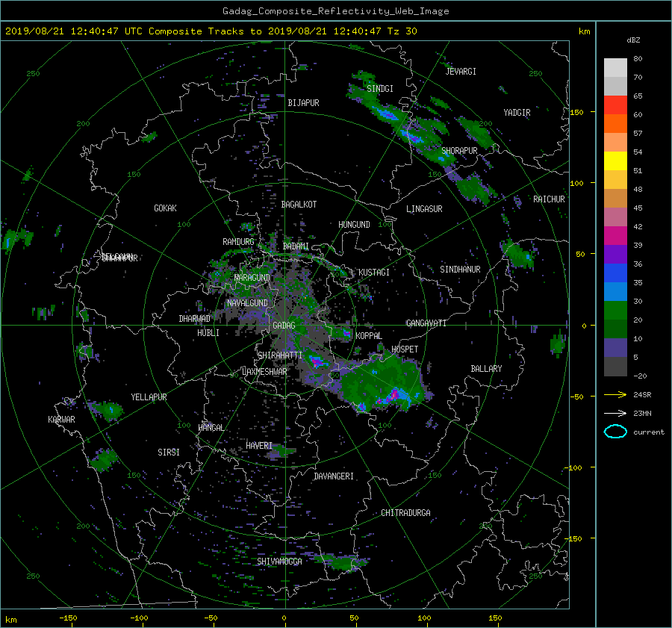The width and height of the screenshot is (672, 628).
Task: Click the SINDHANUR city label
Action: 460,270
